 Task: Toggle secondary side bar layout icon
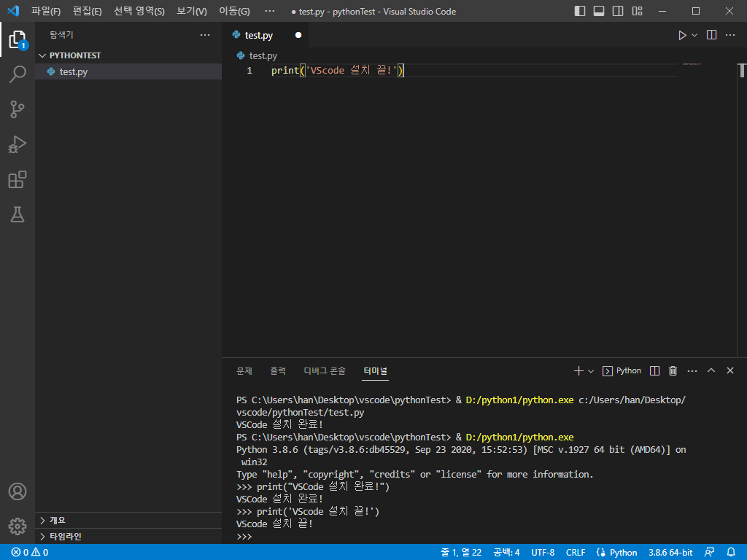click(x=618, y=11)
